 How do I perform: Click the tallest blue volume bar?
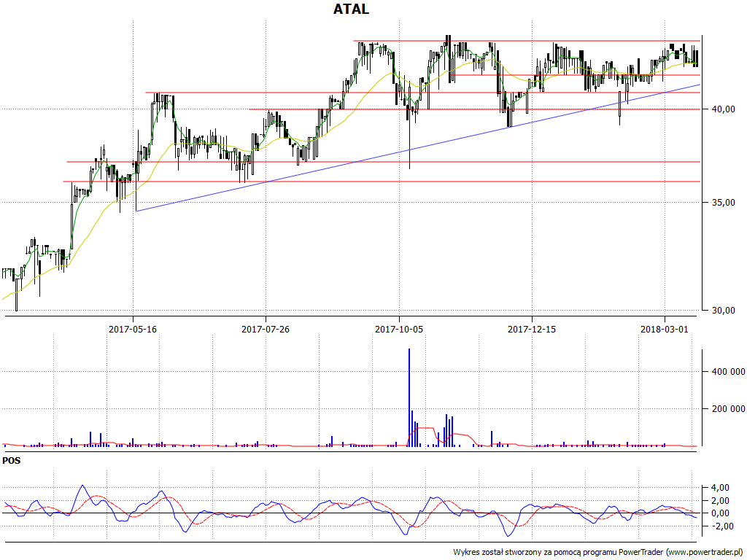click(x=409, y=397)
